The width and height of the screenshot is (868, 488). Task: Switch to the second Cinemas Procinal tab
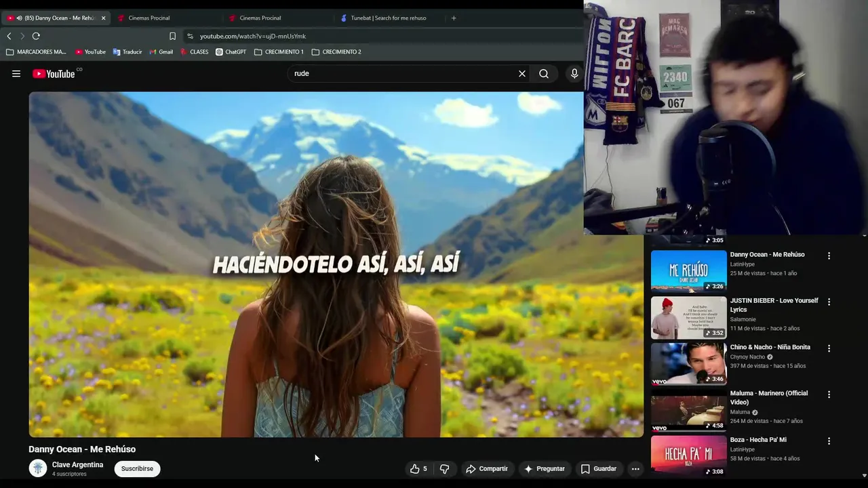tap(277, 18)
